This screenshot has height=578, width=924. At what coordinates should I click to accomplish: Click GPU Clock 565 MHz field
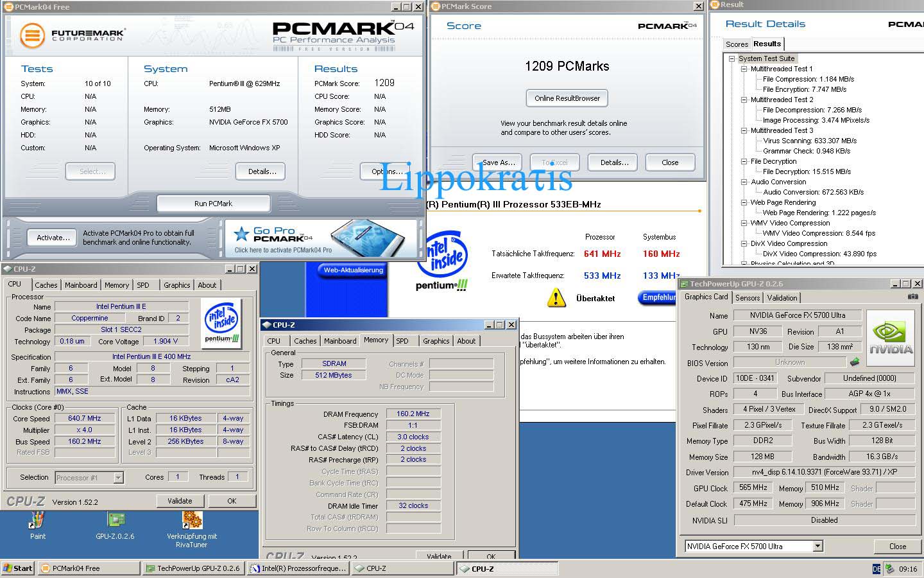pyautogui.click(x=753, y=488)
